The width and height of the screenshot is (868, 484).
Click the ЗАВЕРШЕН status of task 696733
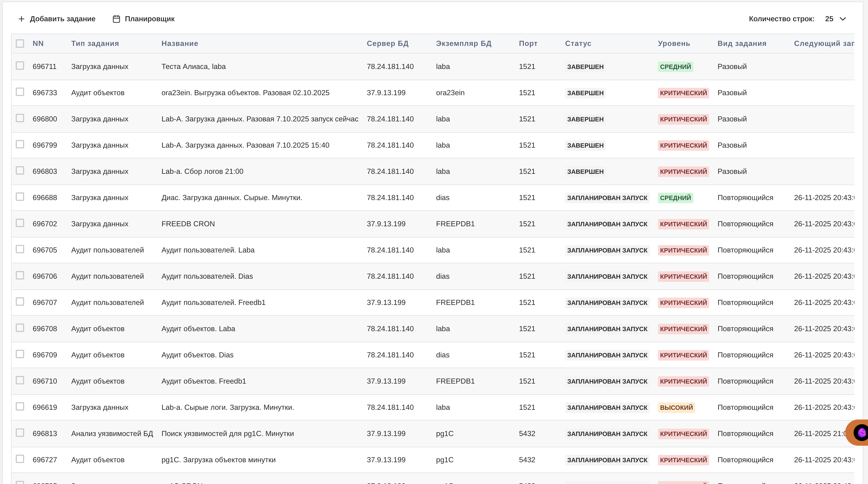[x=585, y=93]
